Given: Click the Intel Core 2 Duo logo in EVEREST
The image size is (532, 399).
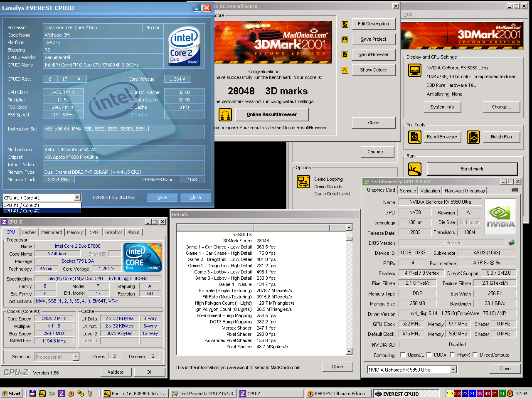Looking at the screenshot, I should click(x=185, y=45).
